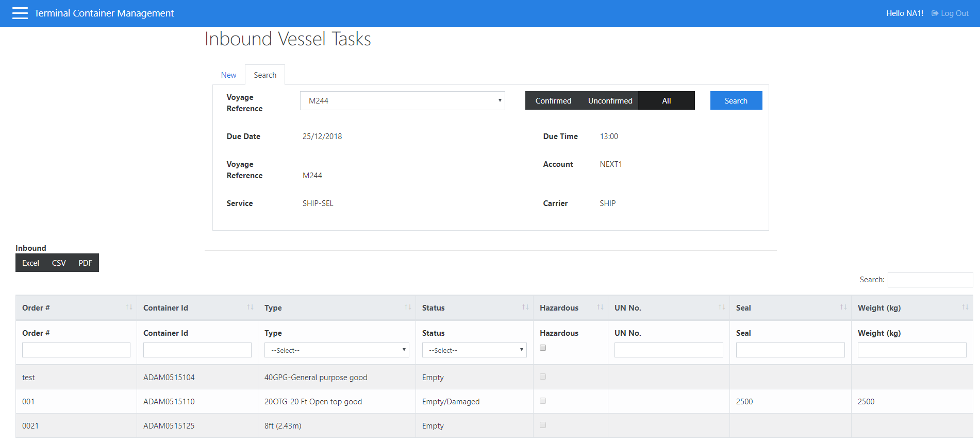Focus the Seal filter input

(x=790, y=350)
